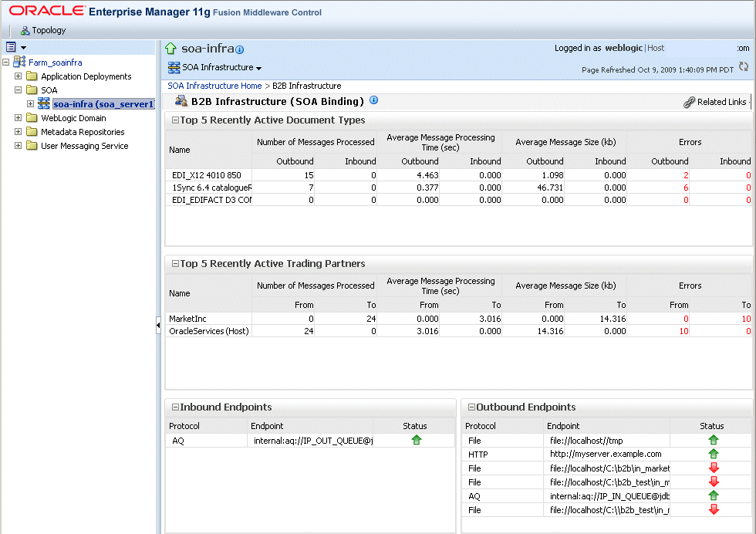This screenshot has height=534, width=756.
Task: Click the page refresh icon
Action: 744,67
